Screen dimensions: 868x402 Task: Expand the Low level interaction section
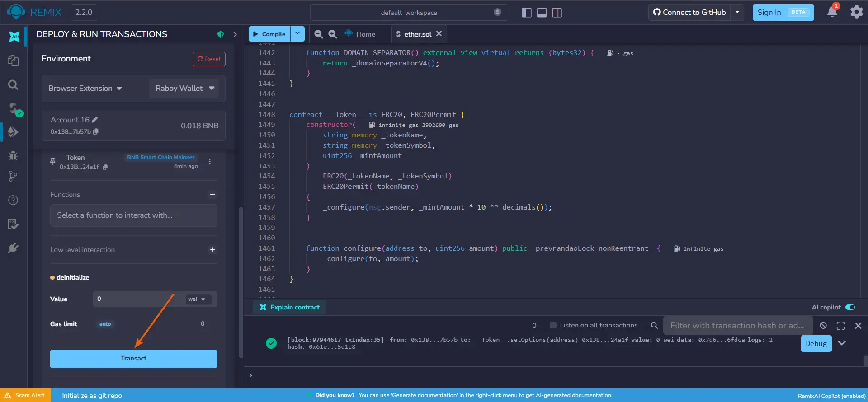212,250
